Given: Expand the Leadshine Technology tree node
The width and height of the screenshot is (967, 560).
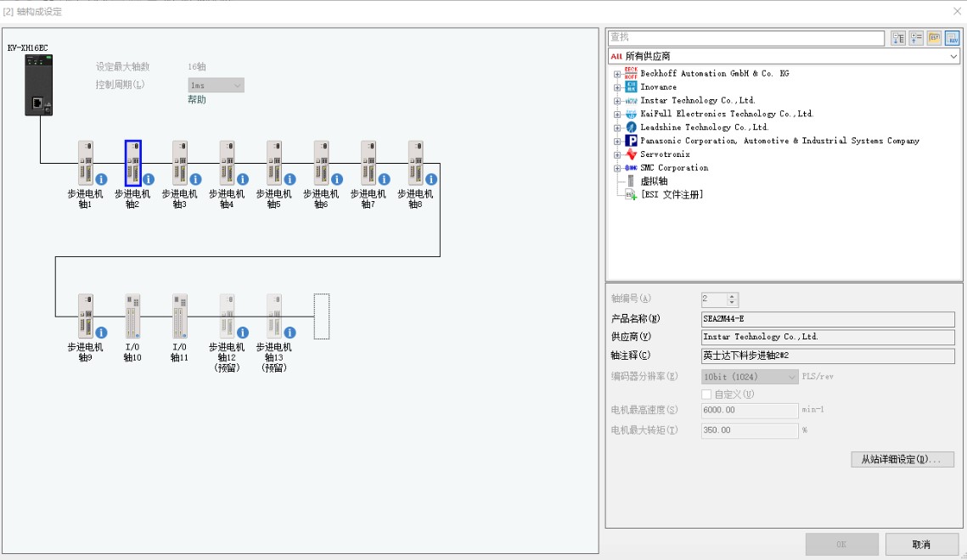Looking at the screenshot, I should (618, 127).
